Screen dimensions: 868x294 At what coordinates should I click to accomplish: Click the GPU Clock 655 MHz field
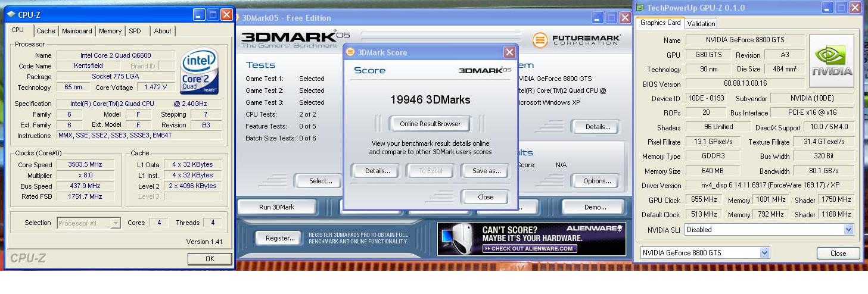click(703, 200)
